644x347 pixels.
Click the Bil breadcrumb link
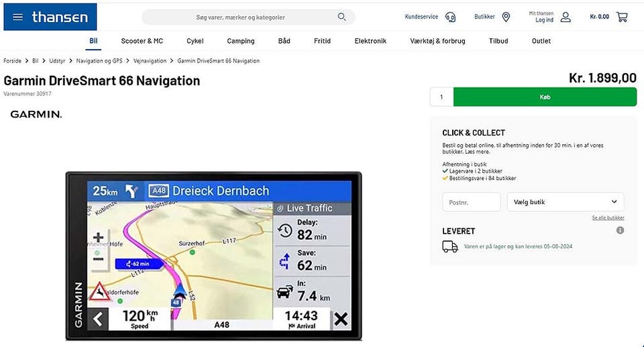(x=36, y=61)
